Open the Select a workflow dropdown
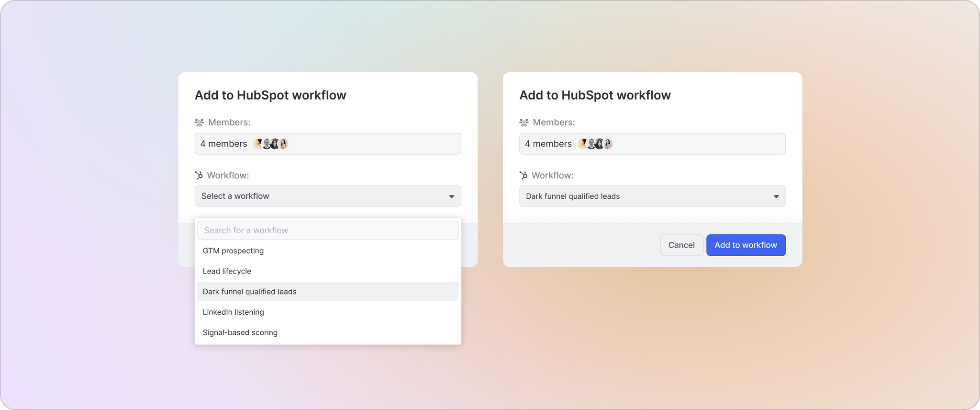 (327, 196)
